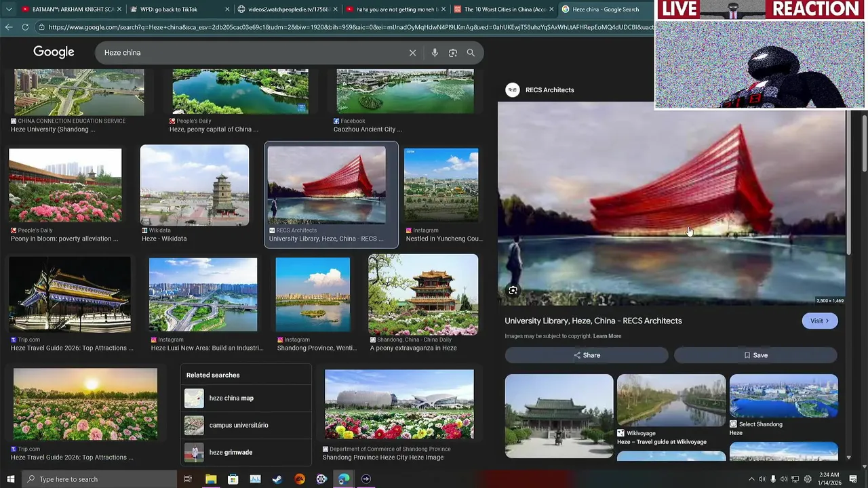Launch File Explorer from the taskbar
Image resolution: width=868 pixels, height=488 pixels.
tap(211, 479)
